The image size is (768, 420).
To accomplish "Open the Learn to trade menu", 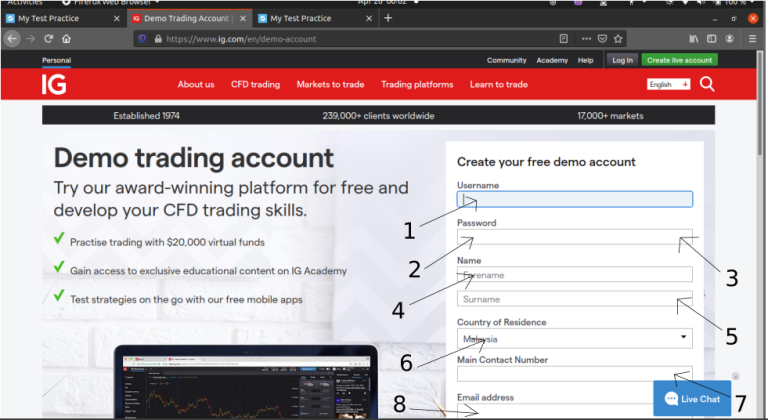I will pyautogui.click(x=499, y=84).
